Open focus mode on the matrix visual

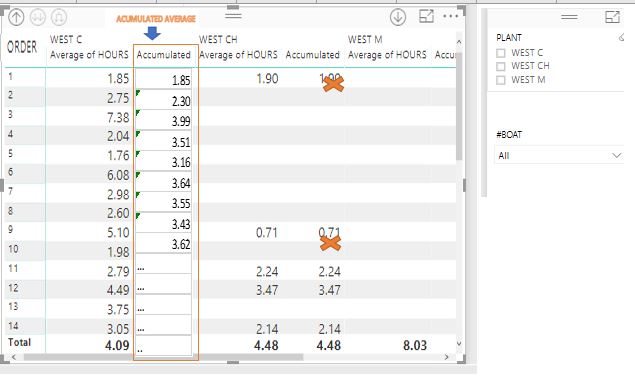pyautogui.click(x=426, y=17)
